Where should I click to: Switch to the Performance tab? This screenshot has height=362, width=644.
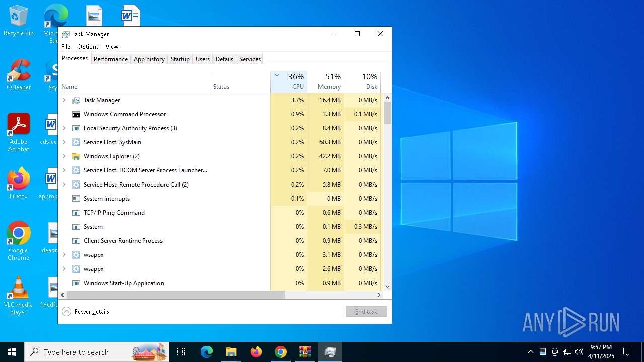click(111, 59)
